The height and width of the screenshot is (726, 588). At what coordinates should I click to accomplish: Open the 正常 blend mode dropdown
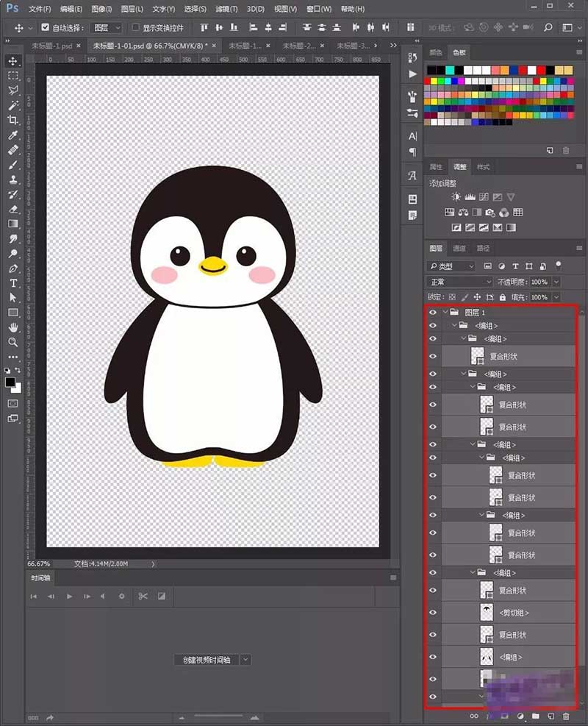click(460, 282)
